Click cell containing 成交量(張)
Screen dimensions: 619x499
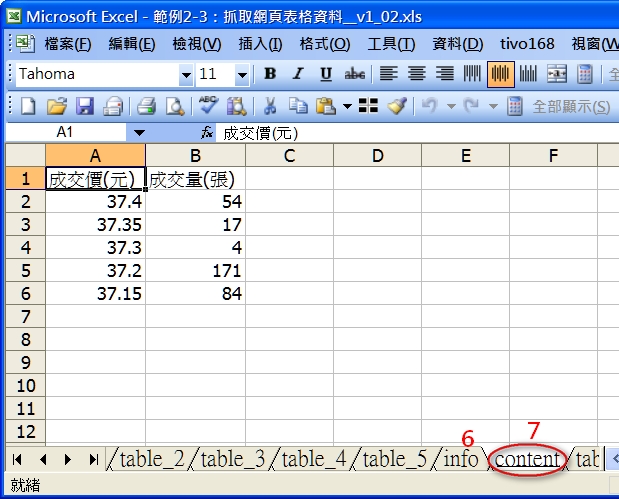195,178
